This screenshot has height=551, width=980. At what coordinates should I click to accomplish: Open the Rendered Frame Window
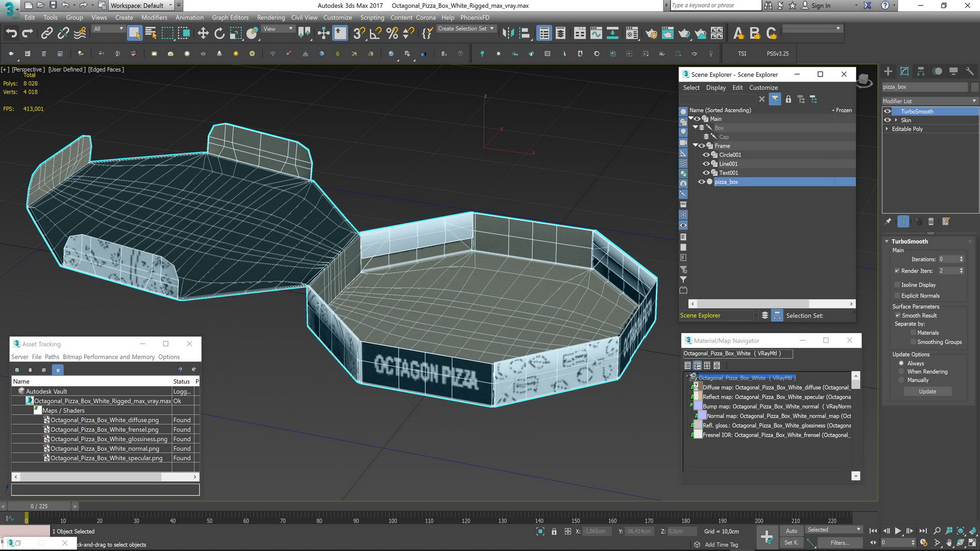point(668,33)
